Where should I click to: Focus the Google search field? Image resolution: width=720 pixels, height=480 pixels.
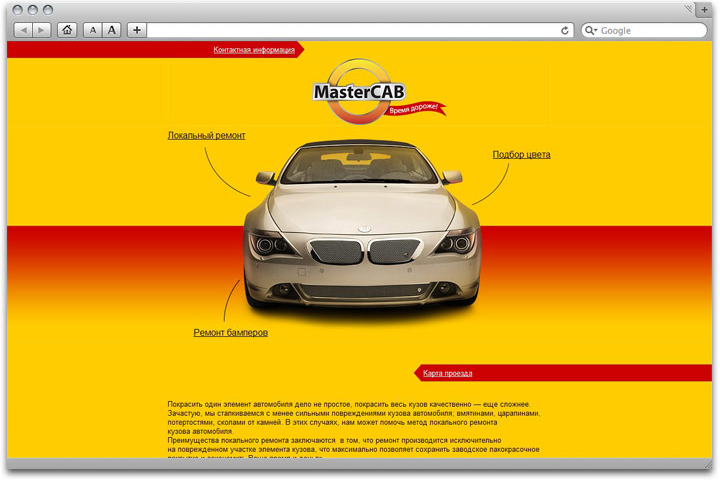(x=644, y=30)
